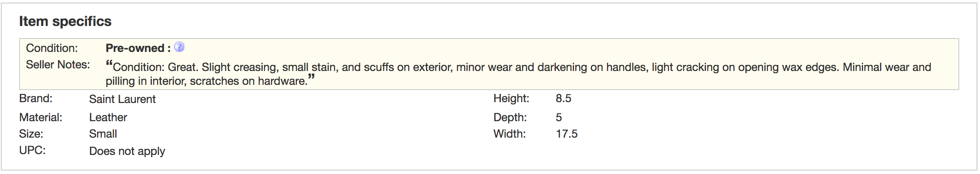
Task: Click the Height label
Action: tap(511, 98)
